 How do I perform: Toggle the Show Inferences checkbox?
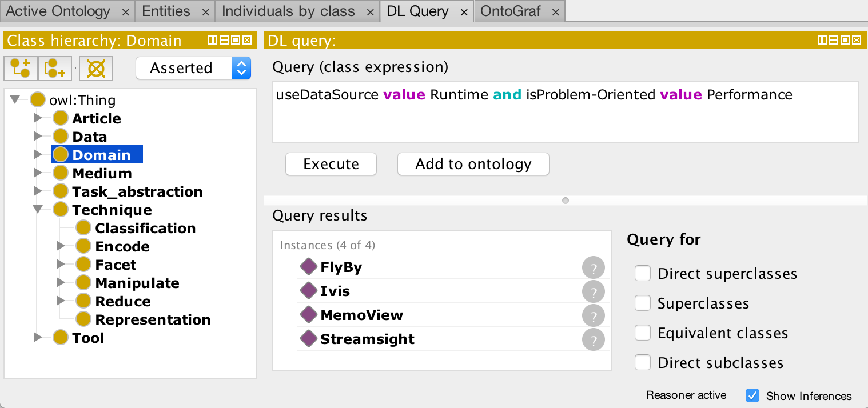coord(752,395)
